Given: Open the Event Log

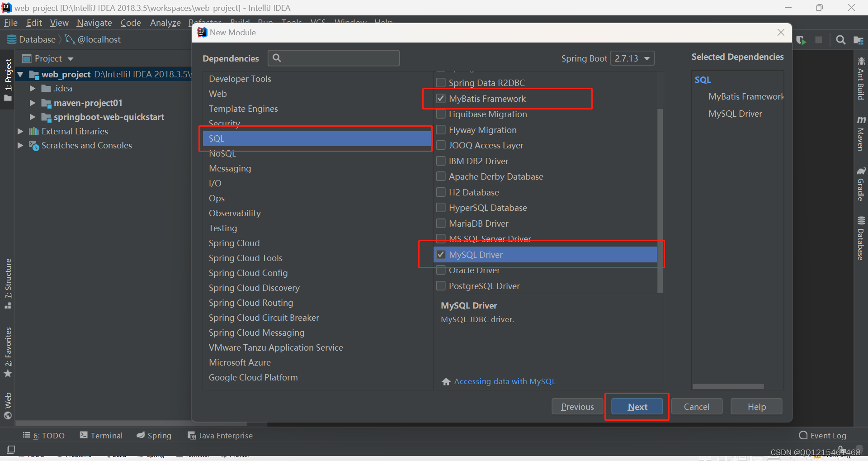Looking at the screenshot, I should tap(822, 435).
